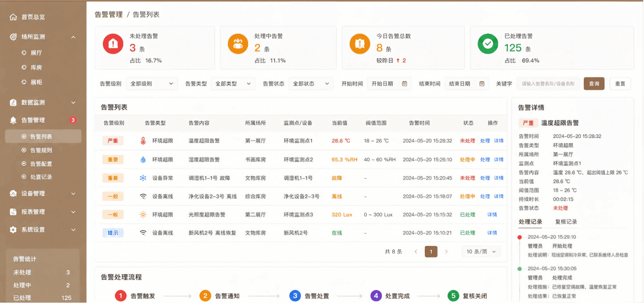Expand the 系统设置 menu chevron

coord(73,230)
